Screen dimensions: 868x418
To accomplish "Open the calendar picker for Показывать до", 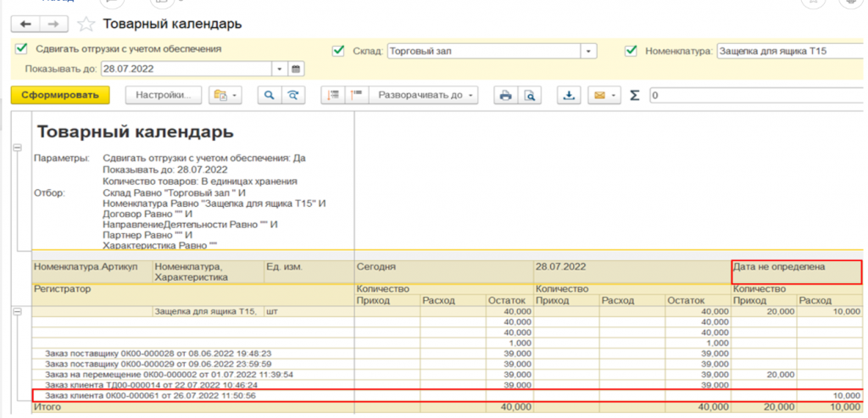I will point(296,68).
